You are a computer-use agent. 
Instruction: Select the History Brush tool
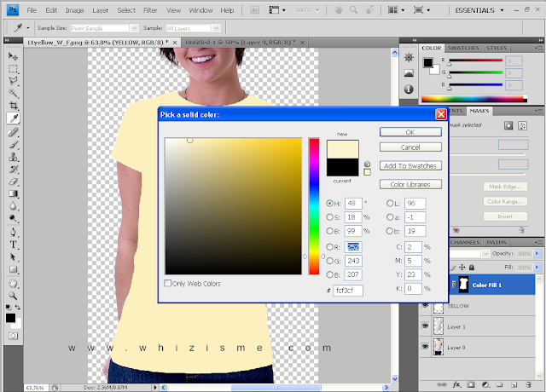coord(13,170)
